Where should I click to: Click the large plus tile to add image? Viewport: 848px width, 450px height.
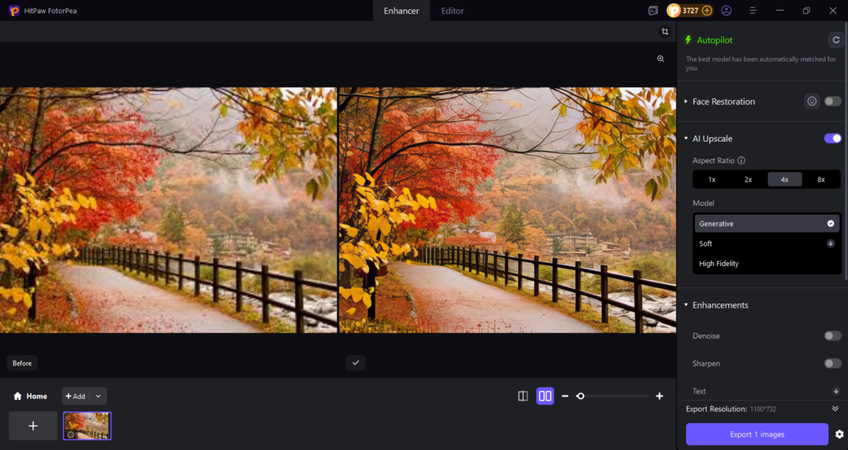point(33,426)
